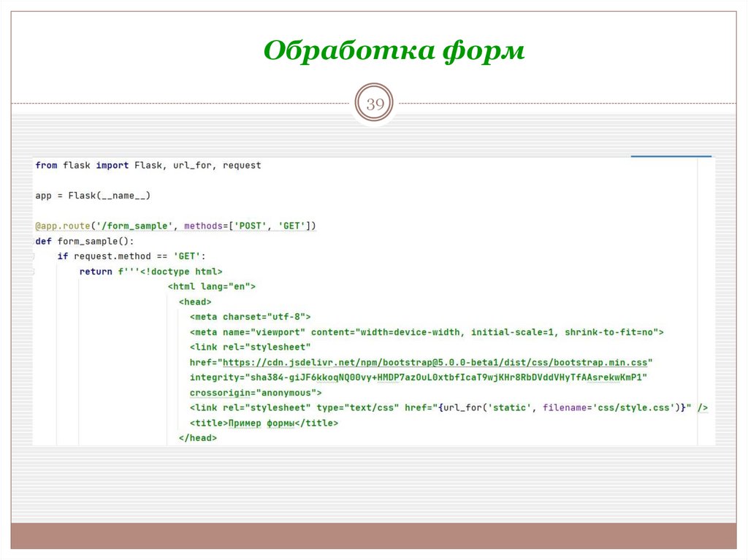Click the meta viewport line
This screenshot has height=560, width=748.
427,332
